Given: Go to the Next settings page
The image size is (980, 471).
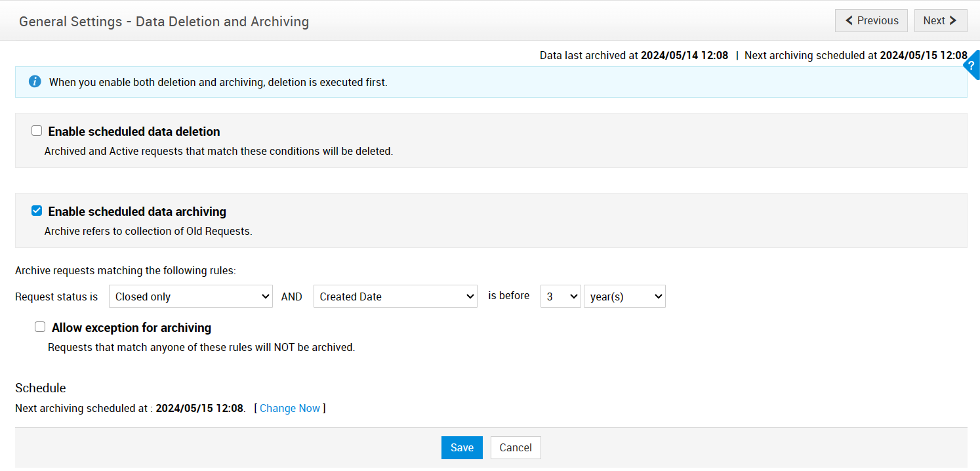Looking at the screenshot, I should [940, 20].
